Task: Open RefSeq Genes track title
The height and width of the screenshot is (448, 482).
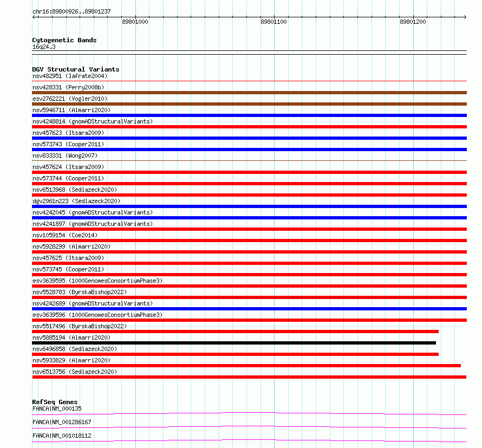Action: (55, 402)
